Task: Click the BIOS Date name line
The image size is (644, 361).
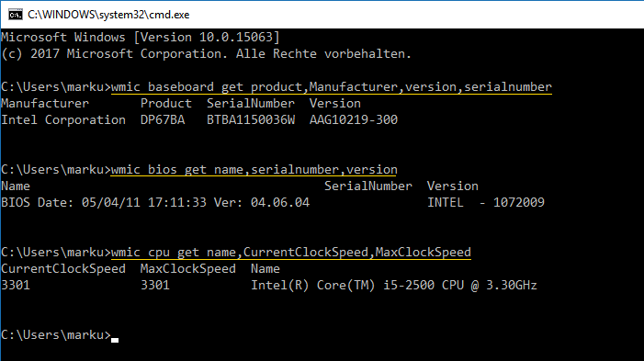Action: (155, 202)
